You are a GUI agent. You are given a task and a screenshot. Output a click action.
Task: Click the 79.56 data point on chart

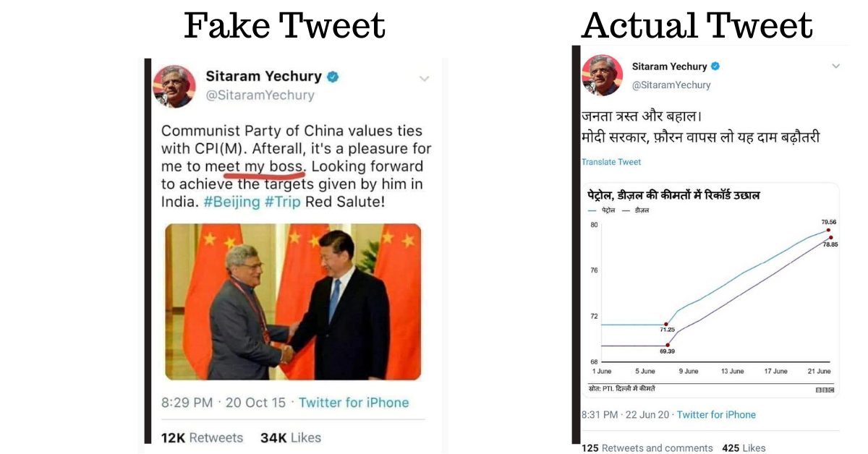click(828, 230)
